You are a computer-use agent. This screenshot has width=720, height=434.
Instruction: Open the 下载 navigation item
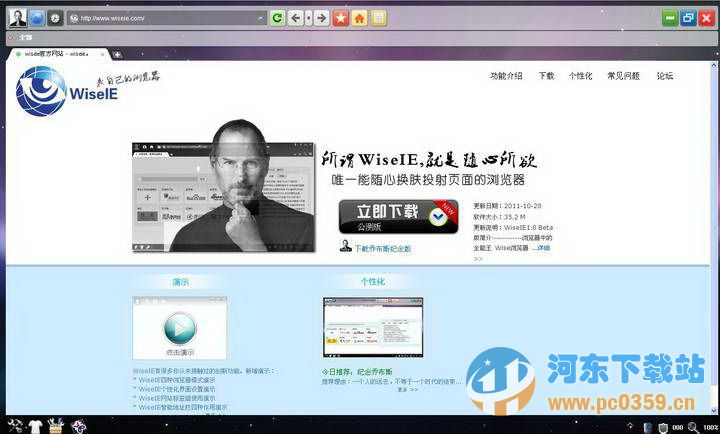[546, 76]
